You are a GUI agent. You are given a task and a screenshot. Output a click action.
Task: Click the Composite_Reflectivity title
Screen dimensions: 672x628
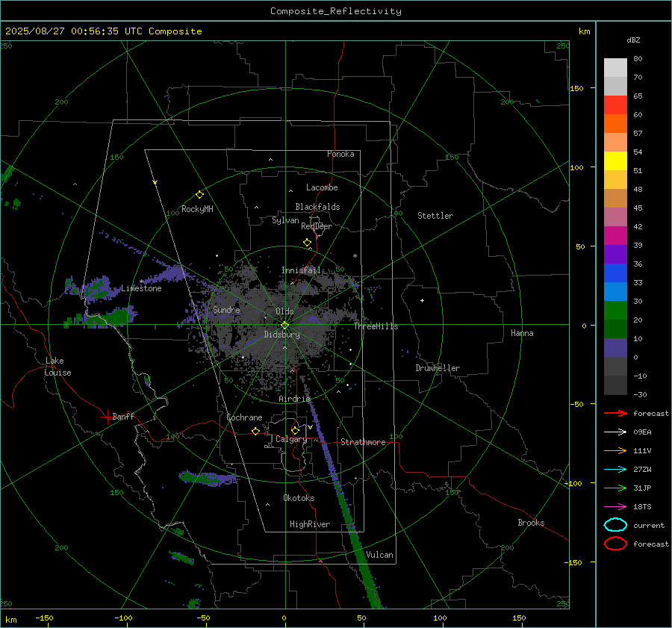tap(336, 11)
